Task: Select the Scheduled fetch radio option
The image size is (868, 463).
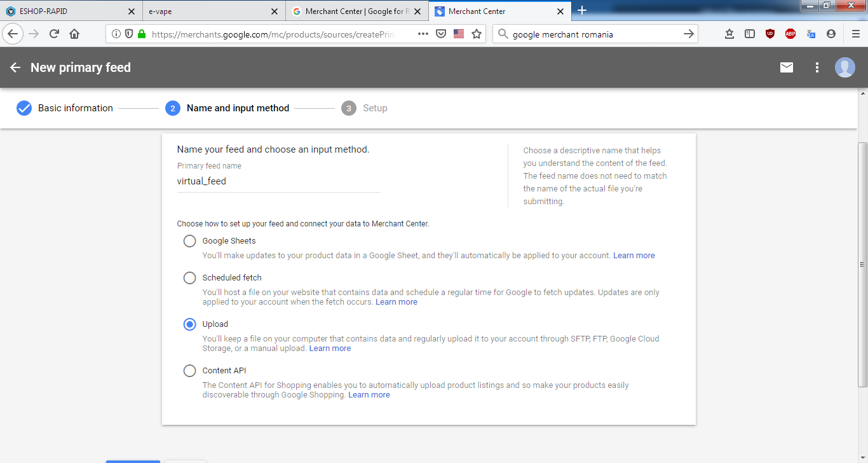Action: pyautogui.click(x=189, y=278)
